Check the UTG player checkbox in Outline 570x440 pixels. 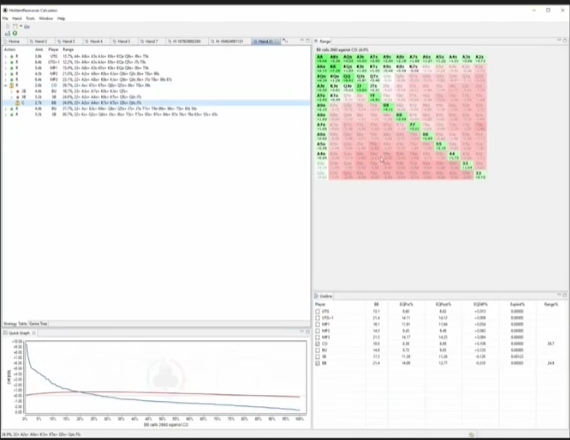point(318,311)
